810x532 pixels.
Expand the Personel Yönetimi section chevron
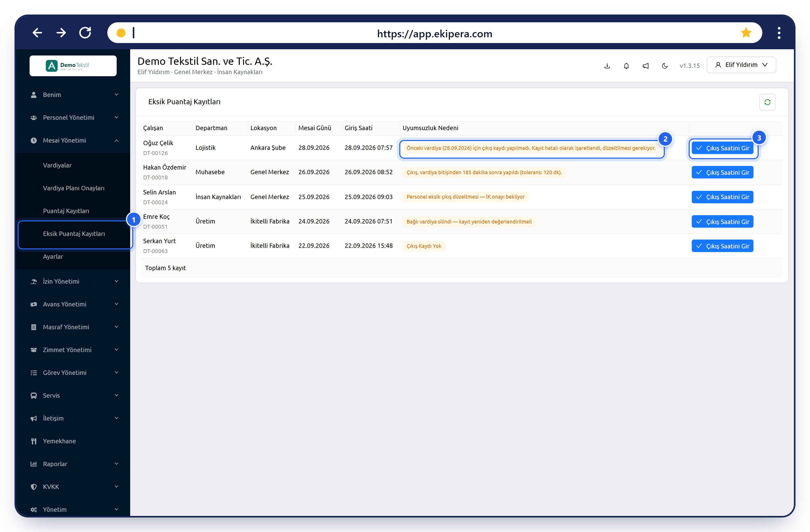coord(116,117)
